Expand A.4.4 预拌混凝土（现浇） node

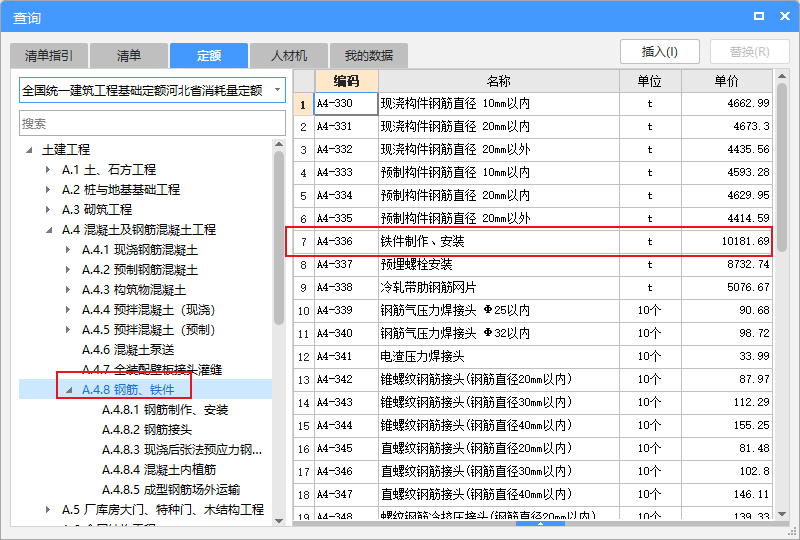coord(68,310)
